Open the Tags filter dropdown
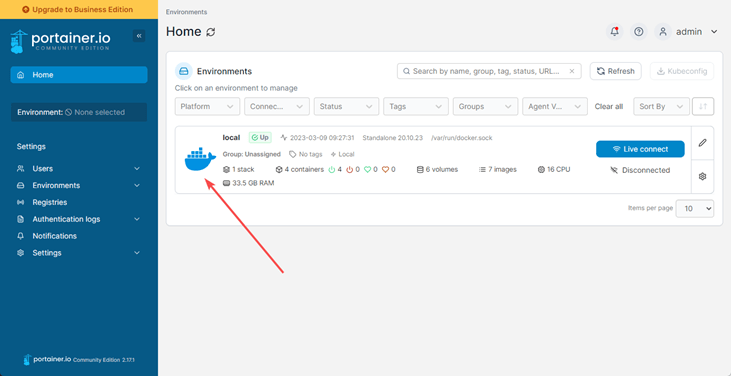The height and width of the screenshot is (376, 731). 416,106
